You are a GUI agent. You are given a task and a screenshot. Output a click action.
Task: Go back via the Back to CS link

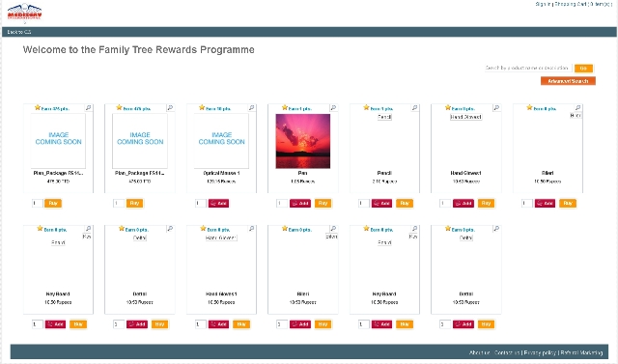point(19,32)
